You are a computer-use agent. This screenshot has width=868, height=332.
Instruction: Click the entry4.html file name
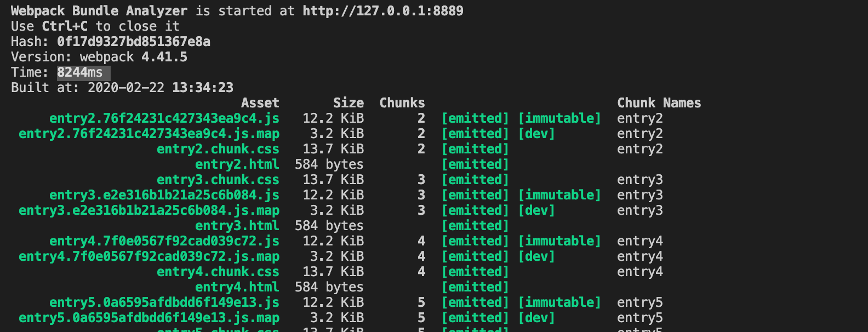[237, 287]
